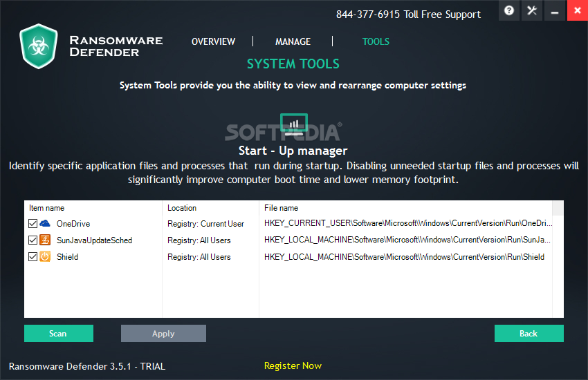Screen dimensions: 588x380
Task: Start a startup items Scan
Action: (x=59, y=333)
